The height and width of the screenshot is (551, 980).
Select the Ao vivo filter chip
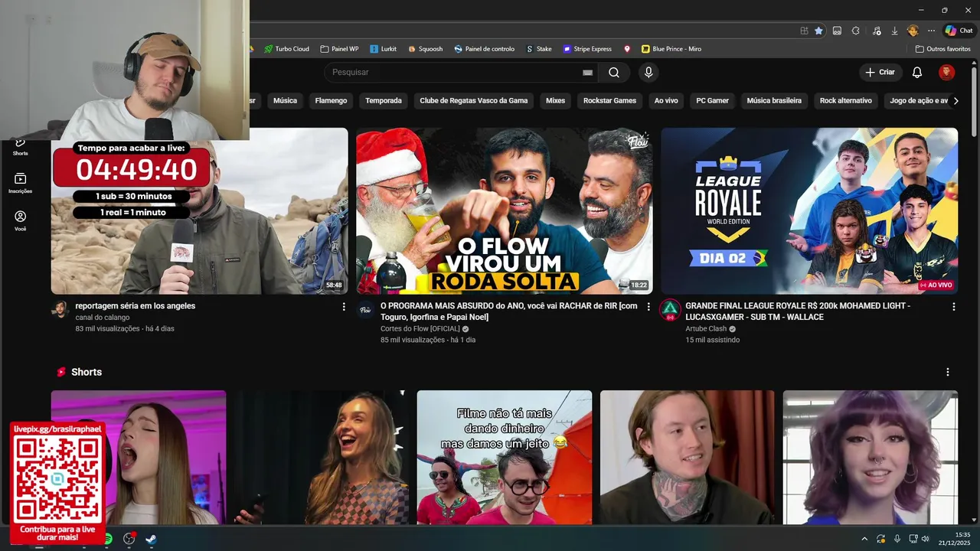(666, 100)
